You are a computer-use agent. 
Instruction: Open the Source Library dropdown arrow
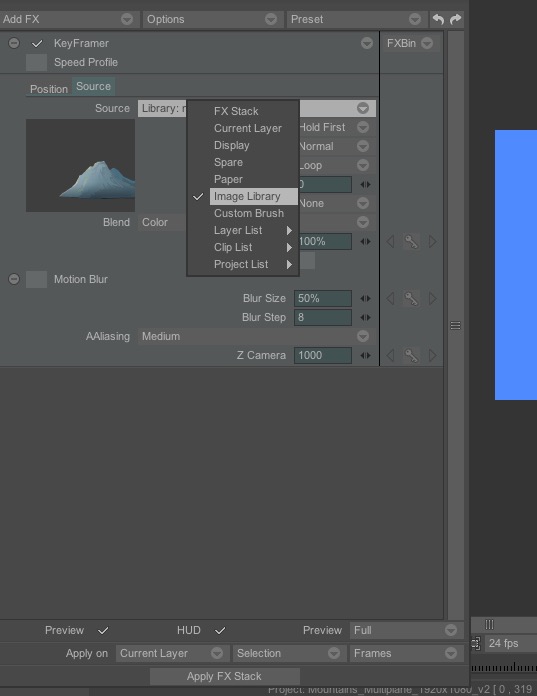click(x=363, y=108)
